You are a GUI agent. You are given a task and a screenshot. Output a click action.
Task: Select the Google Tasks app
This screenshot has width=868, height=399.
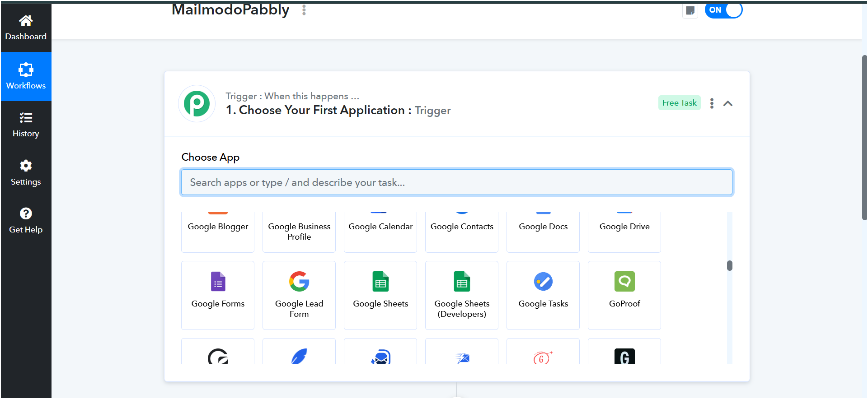click(543, 295)
